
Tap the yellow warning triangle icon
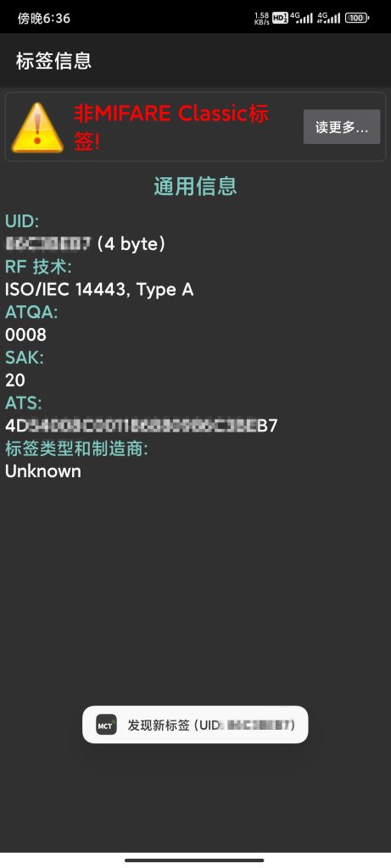37,128
